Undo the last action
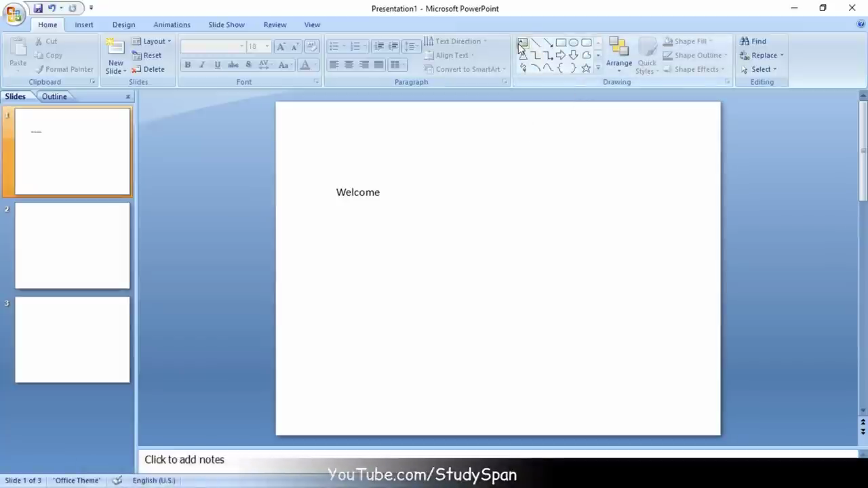The image size is (868, 488). click(52, 8)
